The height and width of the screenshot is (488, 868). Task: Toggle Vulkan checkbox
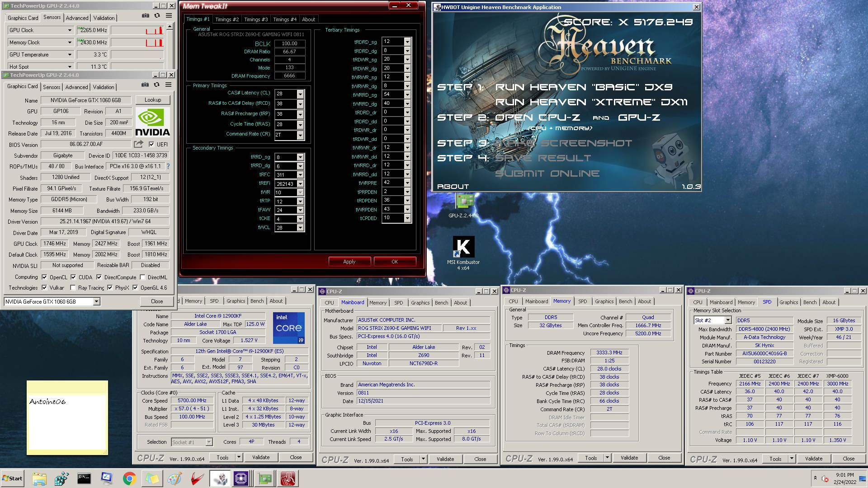pyautogui.click(x=44, y=288)
